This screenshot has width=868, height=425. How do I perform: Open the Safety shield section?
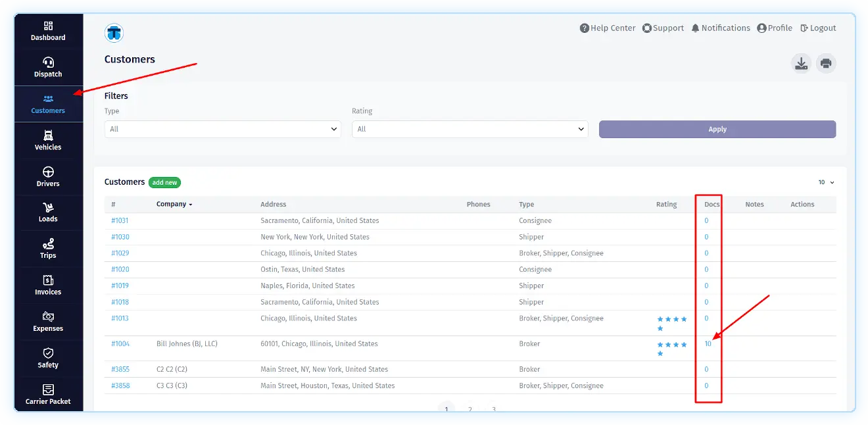[x=48, y=358]
